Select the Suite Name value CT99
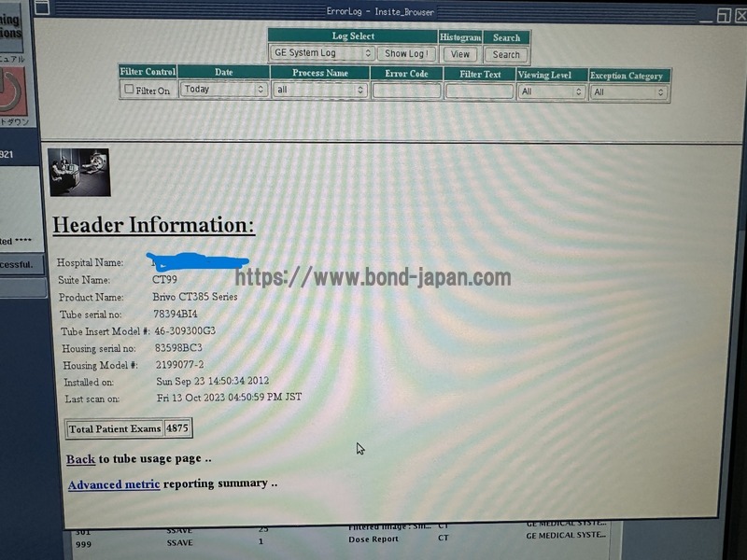The width and height of the screenshot is (747, 560). (x=165, y=279)
